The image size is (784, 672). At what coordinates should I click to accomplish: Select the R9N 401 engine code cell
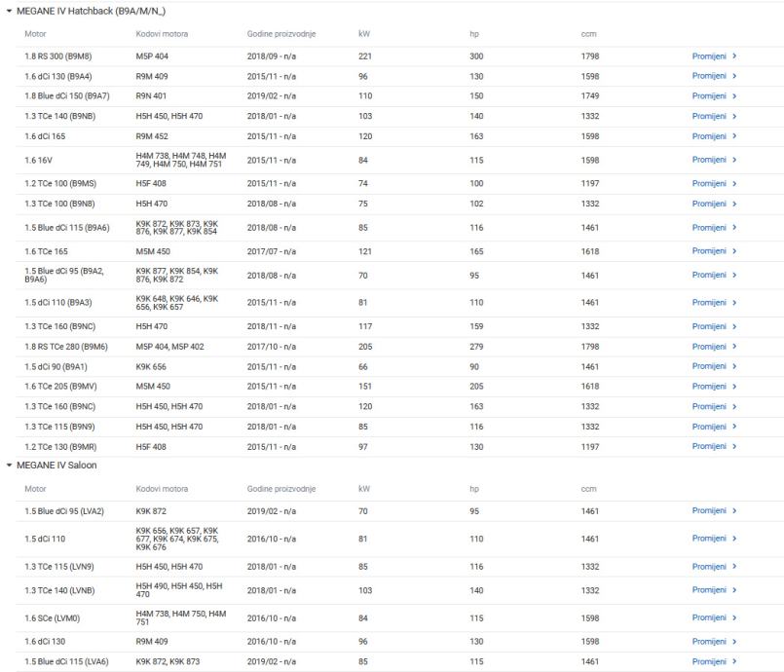coord(151,96)
